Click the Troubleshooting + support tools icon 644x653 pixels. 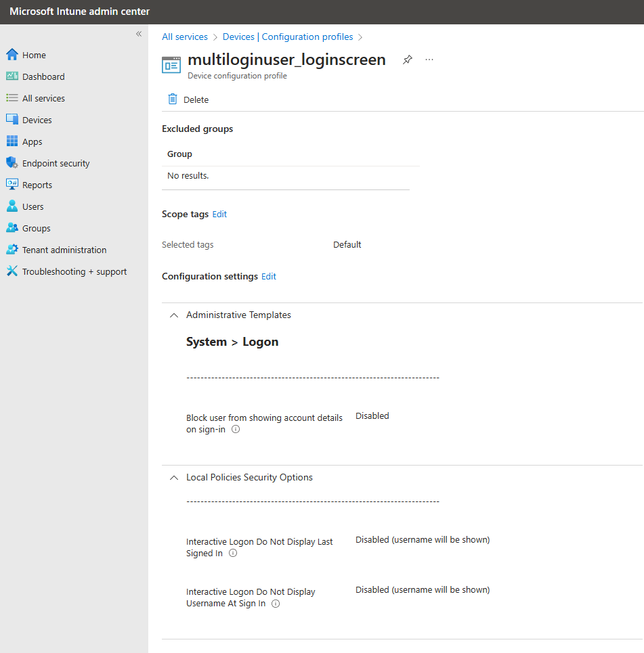coord(12,271)
